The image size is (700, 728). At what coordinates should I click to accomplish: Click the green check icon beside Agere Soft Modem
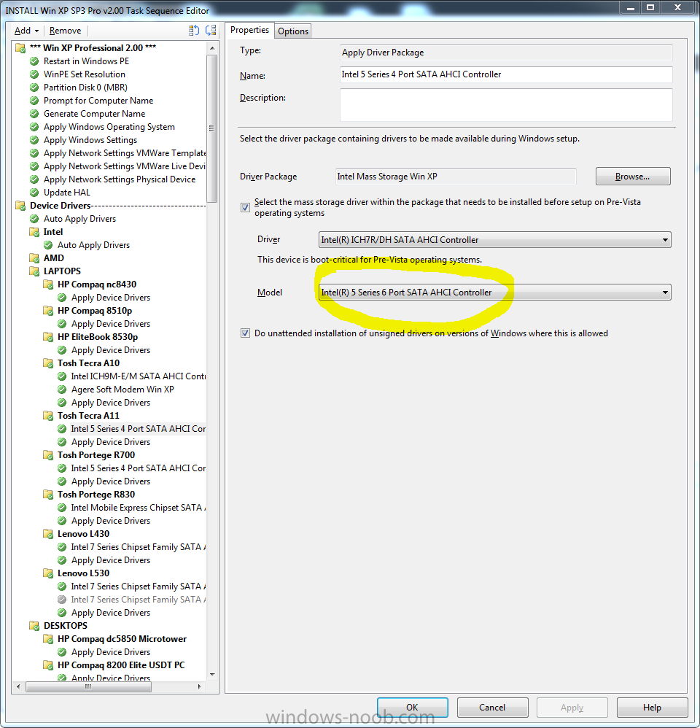tap(62, 390)
